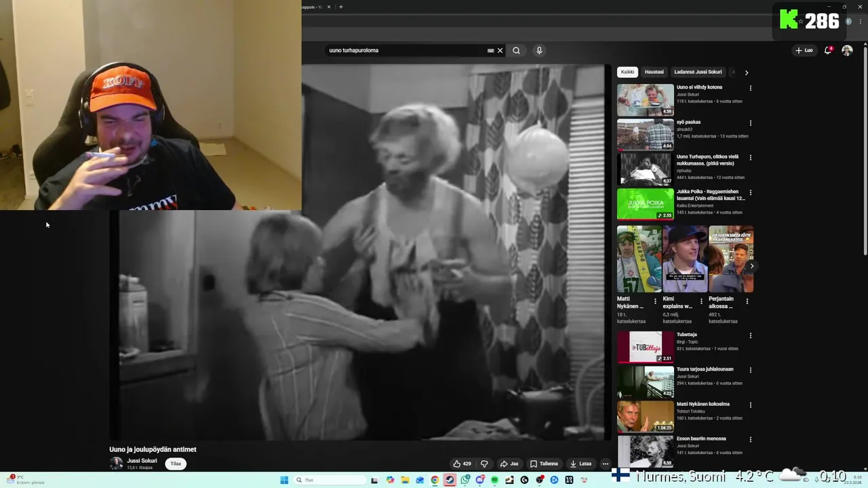Open the 'Perjantain alkossa' Shorts thumbnail
The image size is (868, 488).
(731, 259)
